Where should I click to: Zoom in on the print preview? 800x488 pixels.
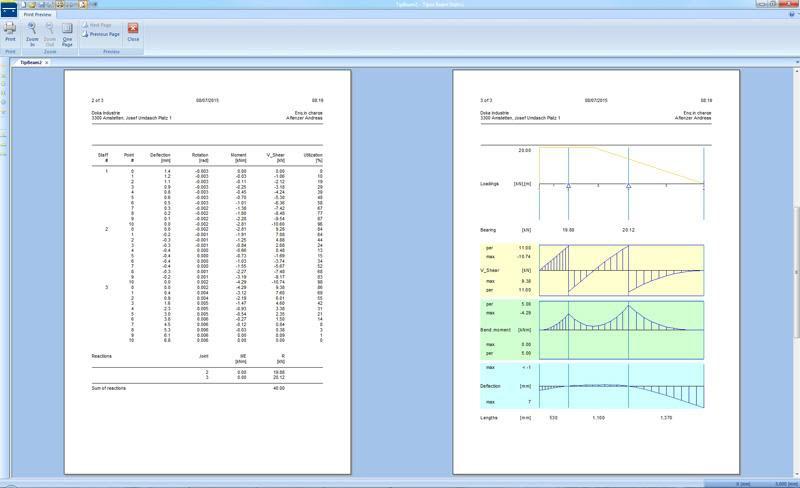click(32, 33)
